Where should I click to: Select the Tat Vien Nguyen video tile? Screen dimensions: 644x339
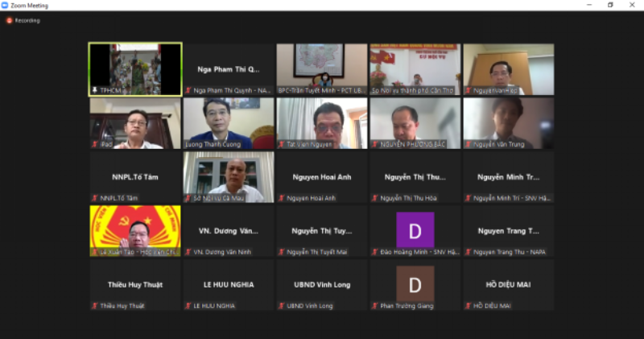click(x=322, y=122)
